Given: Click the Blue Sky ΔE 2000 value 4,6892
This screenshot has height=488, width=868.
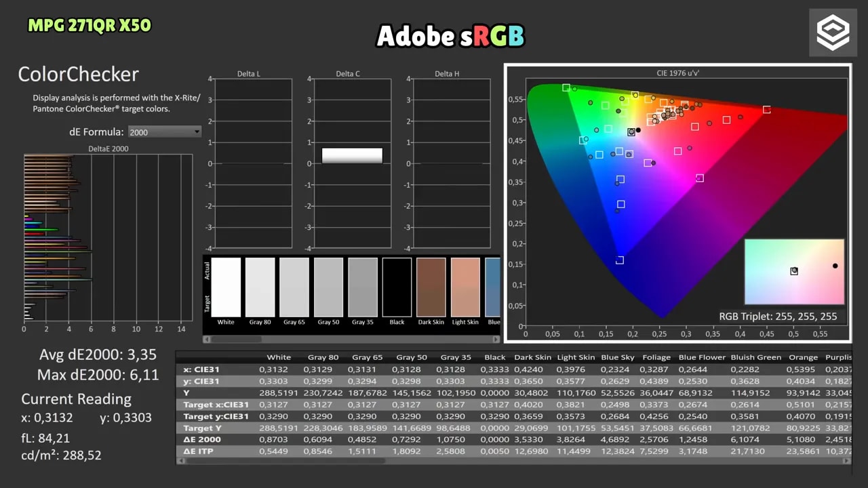Looking at the screenshot, I should [618, 439].
